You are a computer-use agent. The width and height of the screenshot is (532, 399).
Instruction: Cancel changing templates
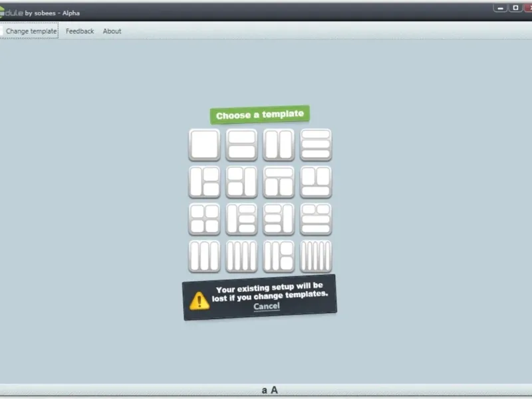point(267,307)
